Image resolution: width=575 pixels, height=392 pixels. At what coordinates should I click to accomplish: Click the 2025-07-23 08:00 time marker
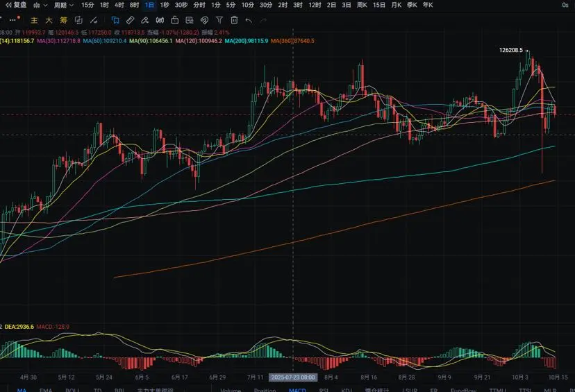click(293, 377)
